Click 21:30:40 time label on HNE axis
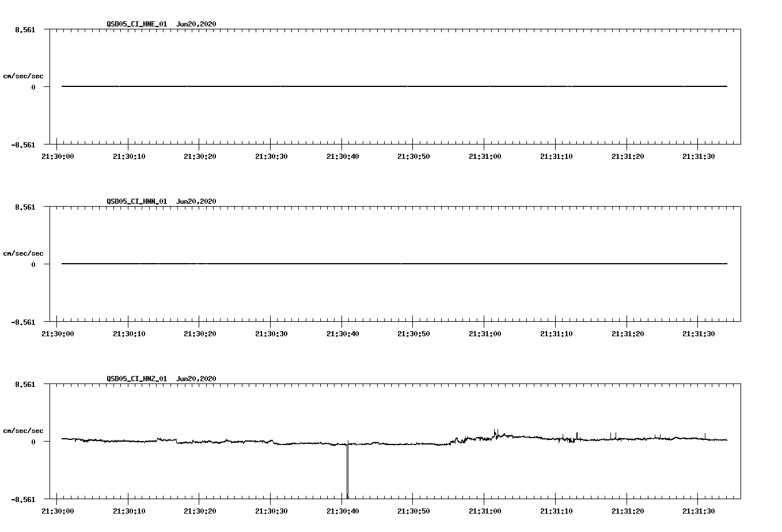Viewport: 782px width, 532px height. 343,157
